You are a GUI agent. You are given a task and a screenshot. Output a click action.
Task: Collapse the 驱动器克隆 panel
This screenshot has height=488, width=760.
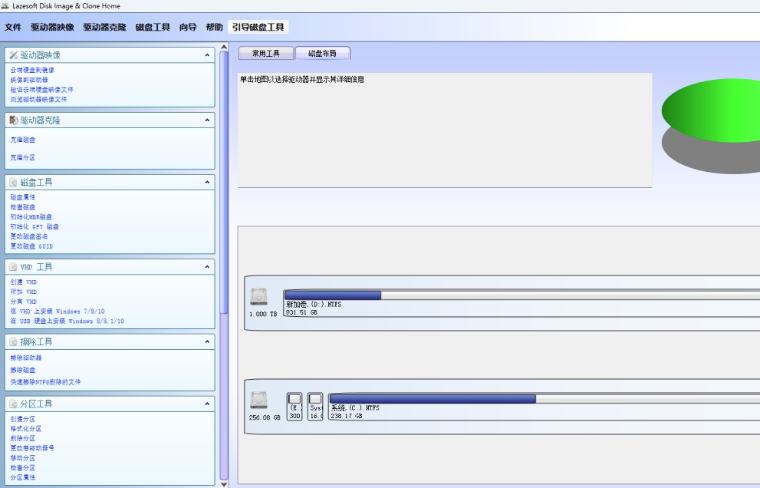(207, 120)
